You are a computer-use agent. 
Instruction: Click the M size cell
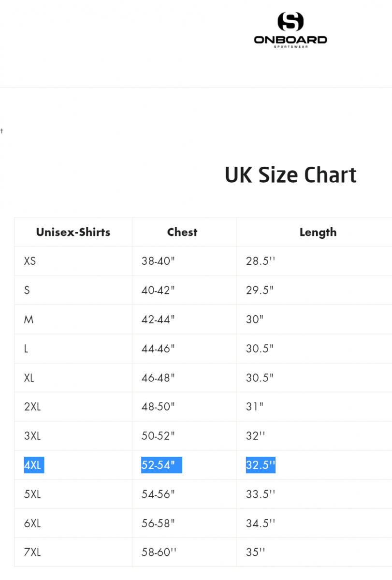coord(29,319)
